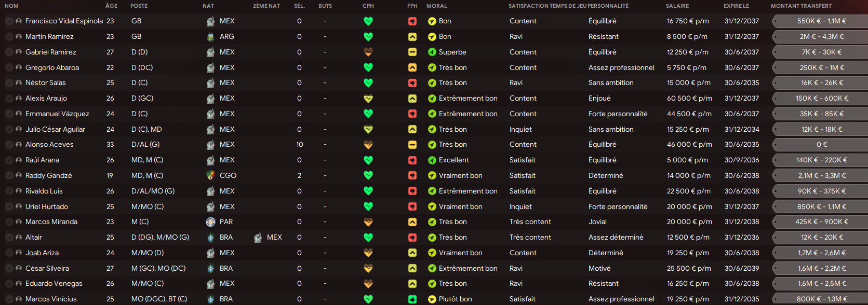
Task: Click the PERSONNALITÉ column header
Action: click(x=608, y=6)
